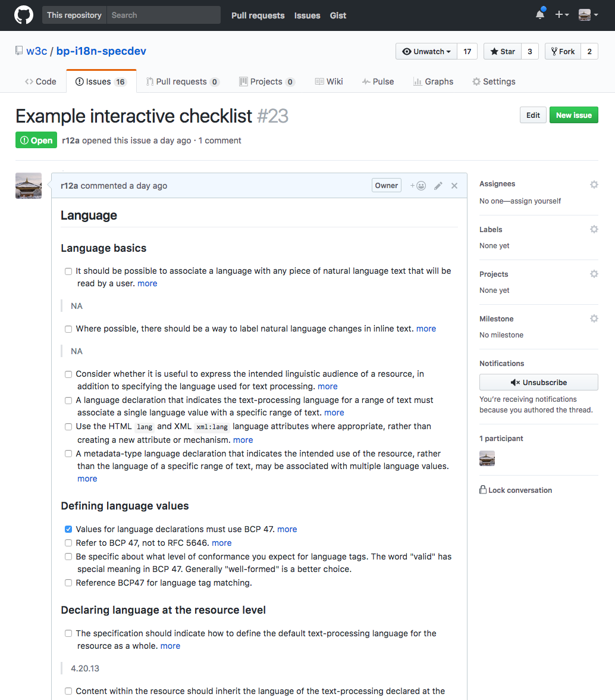615x700 pixels.
Task: Open the Milestone gear icon
Action: click(x=594, y=318)
